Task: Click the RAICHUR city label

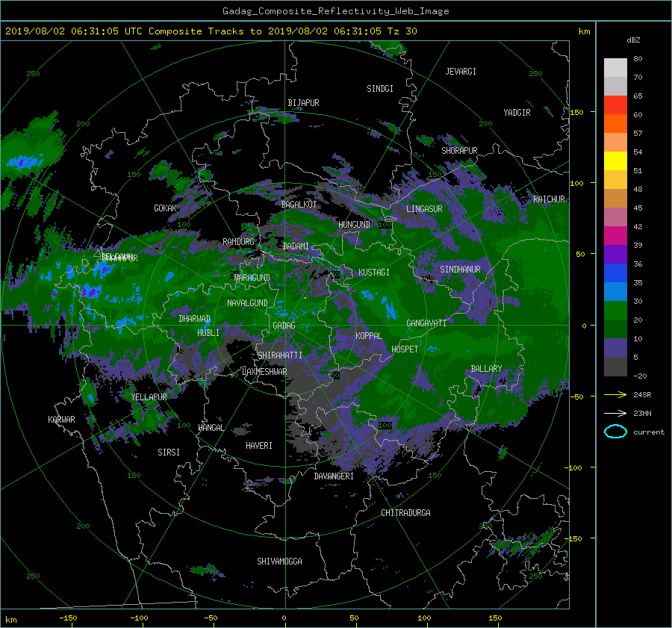Action: [x=549, y=199]
